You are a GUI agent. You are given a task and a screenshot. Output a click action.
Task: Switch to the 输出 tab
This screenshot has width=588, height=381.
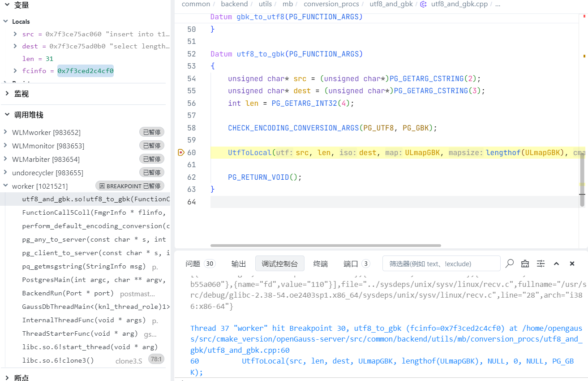(239, 264)
